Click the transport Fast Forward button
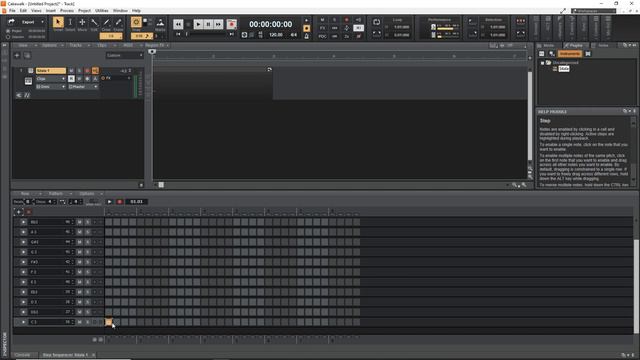Viewport: 640px width, 360px height. (x=218, y=24)
